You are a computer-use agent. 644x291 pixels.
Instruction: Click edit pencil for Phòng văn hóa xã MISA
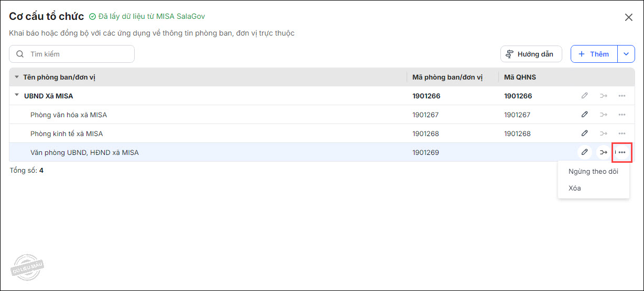(584, 115)
